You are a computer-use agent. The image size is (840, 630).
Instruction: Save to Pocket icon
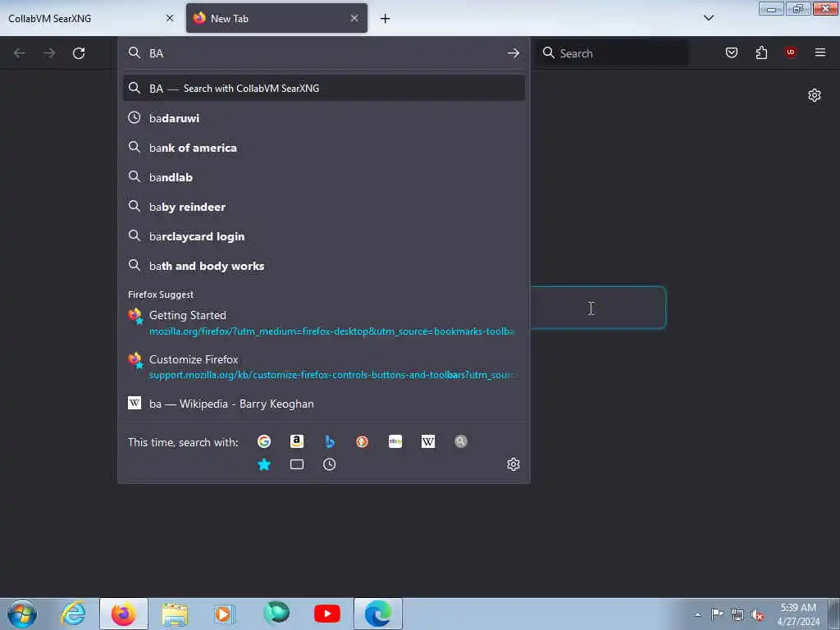pos(732,52)
